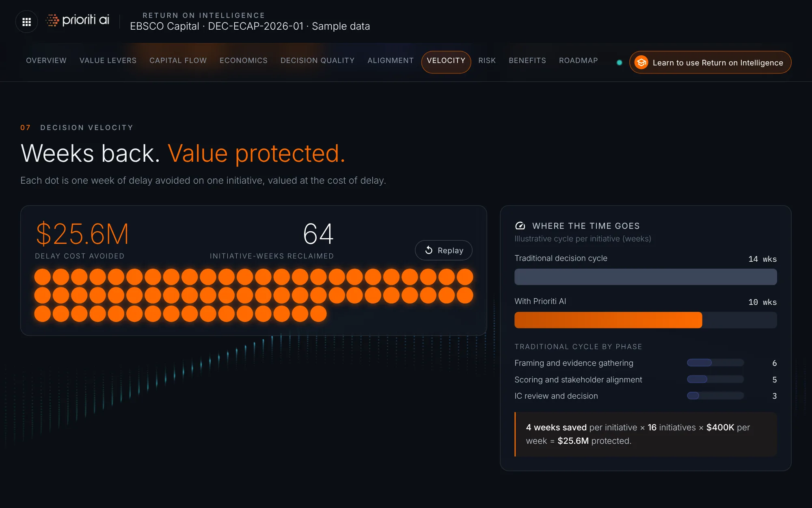Click the IC review and decision bar
The width and height of the screenshot is (812, 508).
coord(715,395)
